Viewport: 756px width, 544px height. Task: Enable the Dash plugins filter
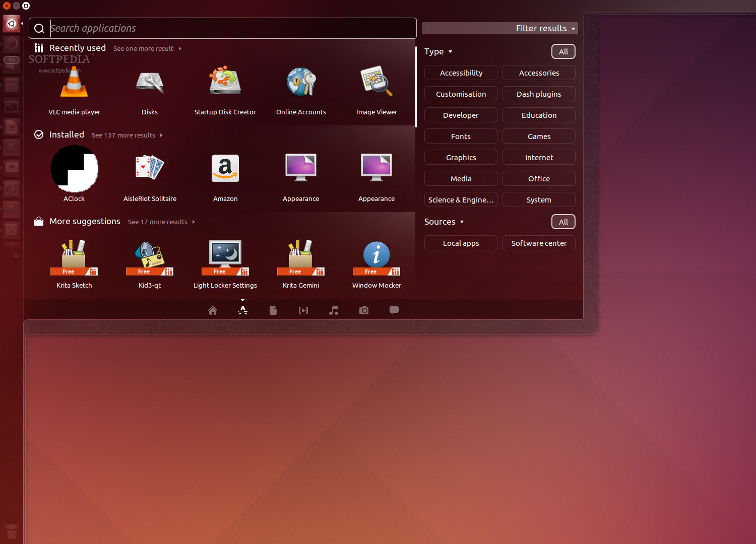[x=539, y=94]
